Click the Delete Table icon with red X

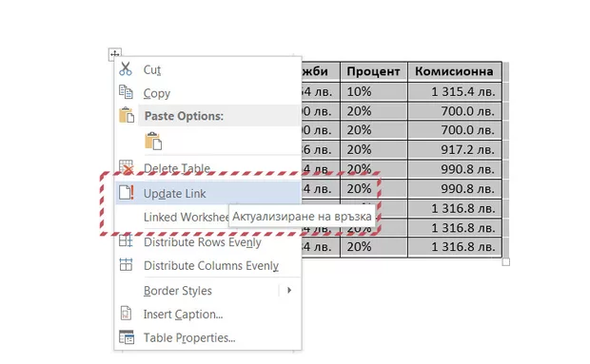(x=126, y=167)
